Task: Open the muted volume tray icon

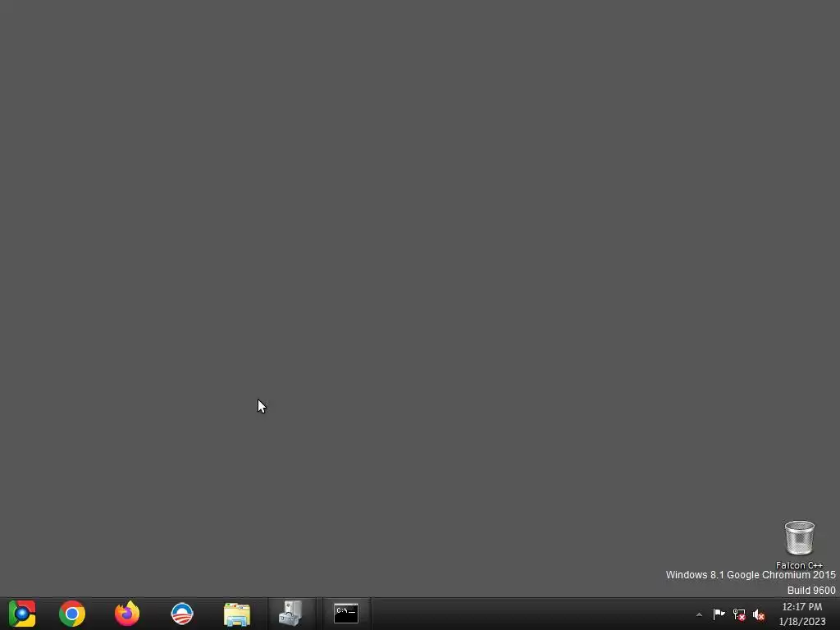Action: click(759, 614)
